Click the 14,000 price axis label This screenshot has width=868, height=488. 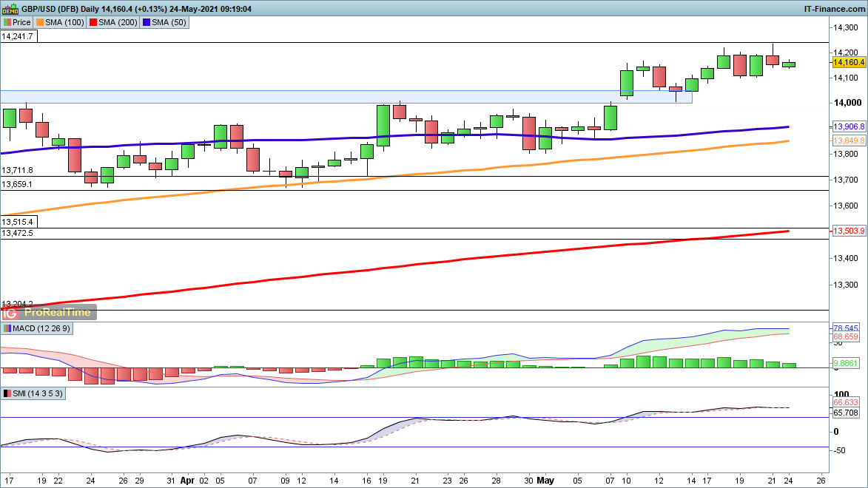(847, 102)
